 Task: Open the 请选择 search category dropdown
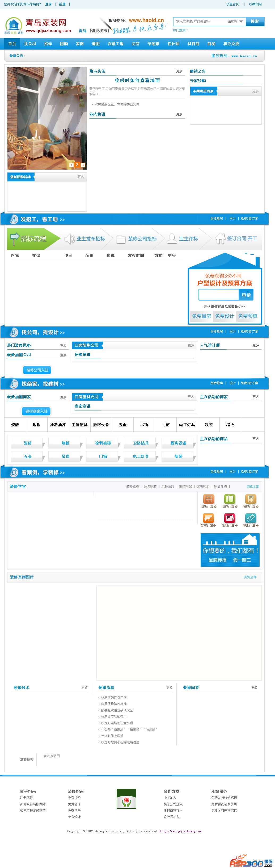click(235, 22)
